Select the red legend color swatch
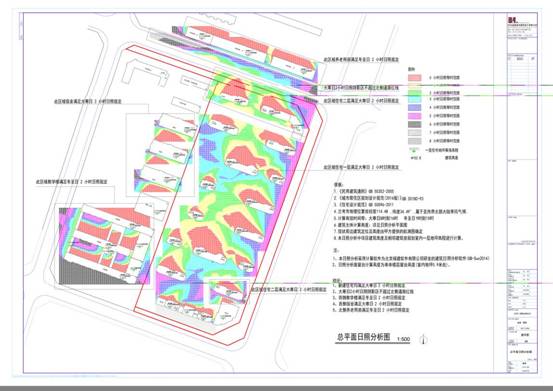 pos(415,78)
